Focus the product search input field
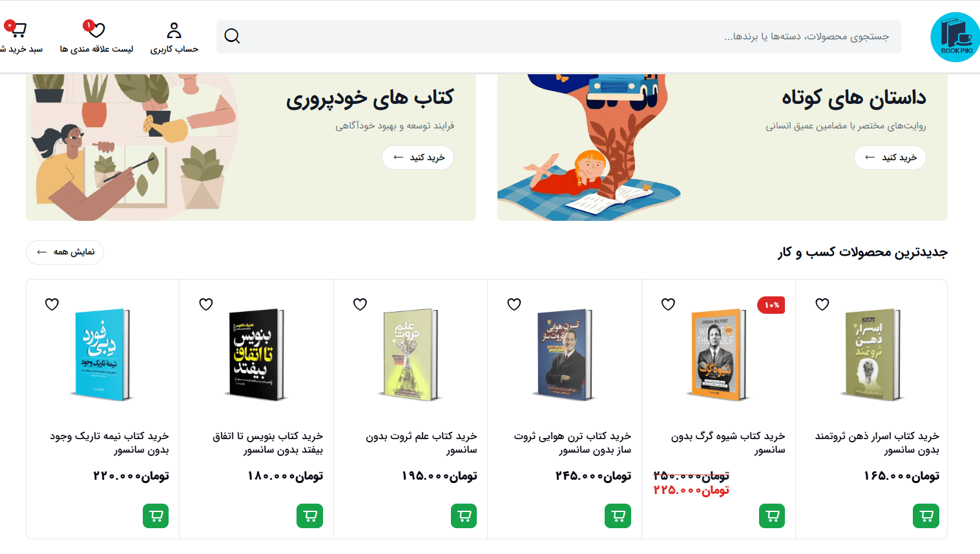 559,36
